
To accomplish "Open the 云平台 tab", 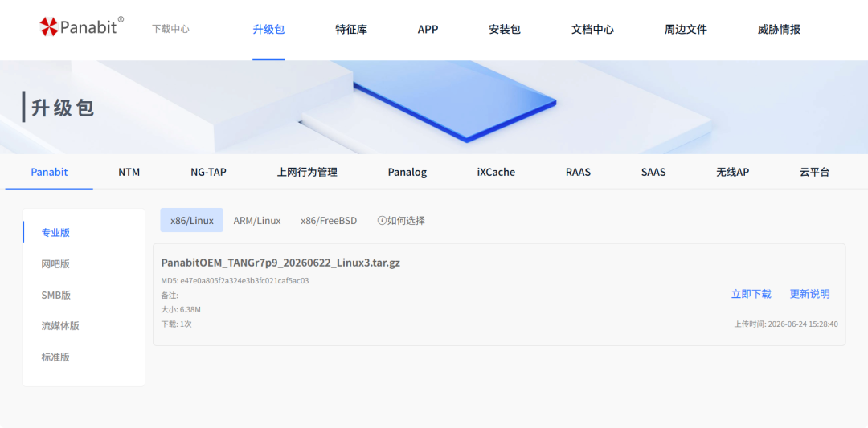I will click(814, 172).
